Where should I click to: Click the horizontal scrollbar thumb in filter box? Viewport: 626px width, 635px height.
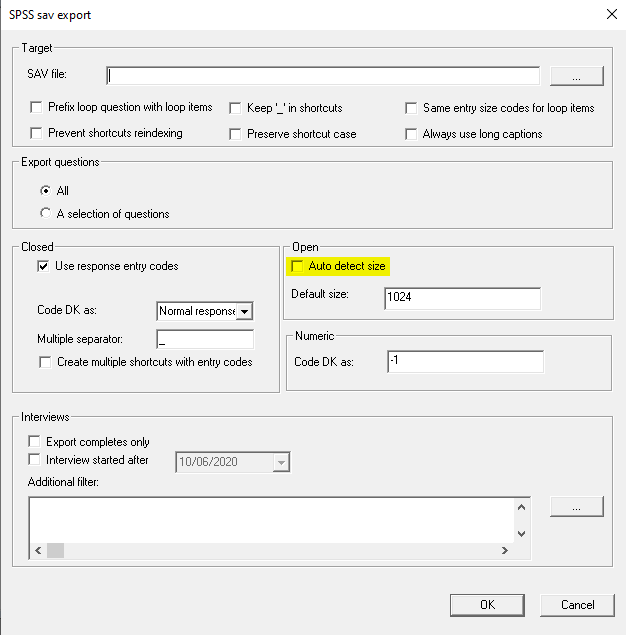click(55, 550)
